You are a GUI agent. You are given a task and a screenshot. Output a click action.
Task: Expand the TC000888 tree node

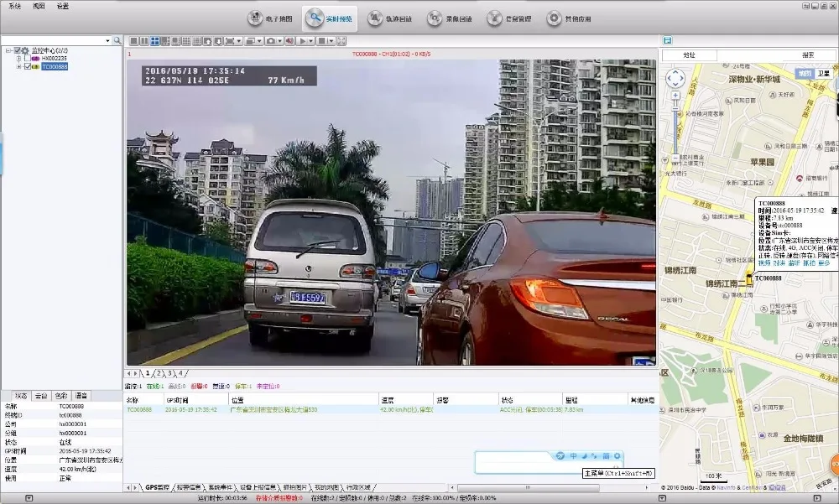18,66
